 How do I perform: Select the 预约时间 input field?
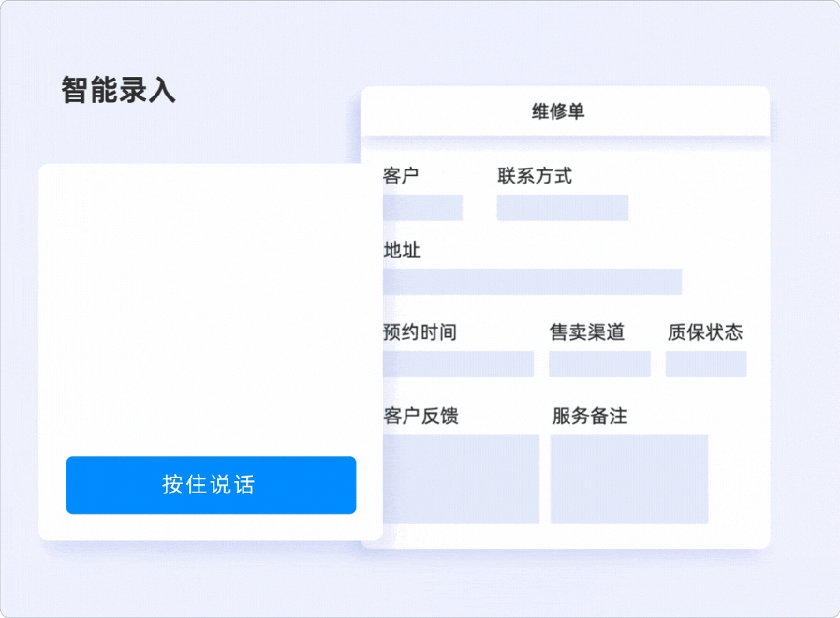point(456,363)
